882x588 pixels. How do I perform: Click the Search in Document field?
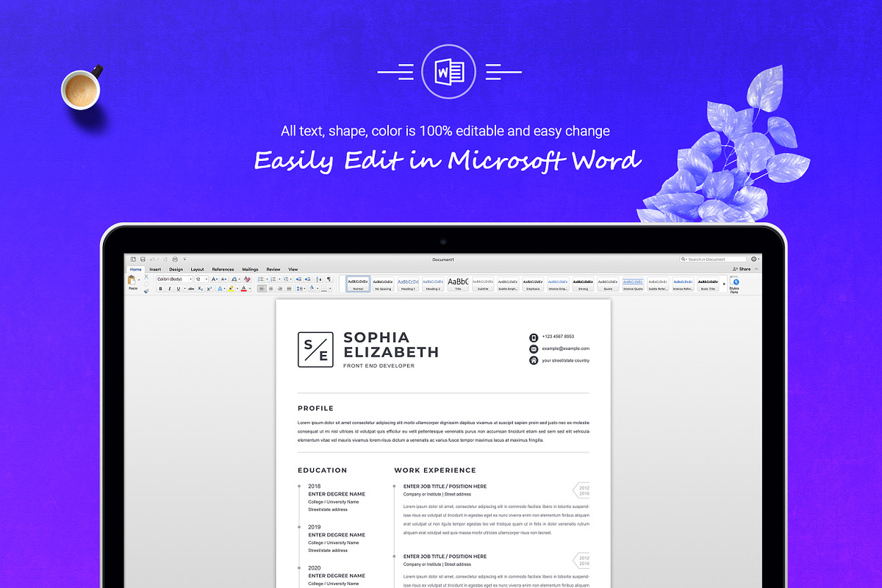(713, 259)
